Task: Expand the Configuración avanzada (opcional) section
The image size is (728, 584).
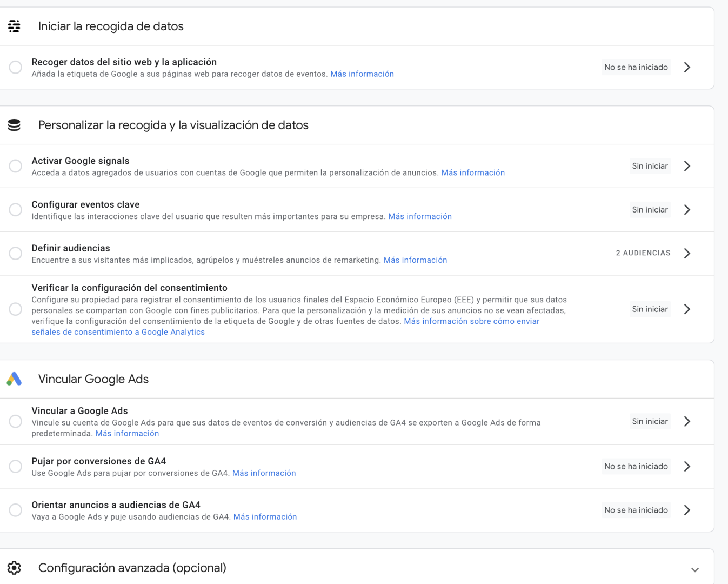Action: [695, 569]
